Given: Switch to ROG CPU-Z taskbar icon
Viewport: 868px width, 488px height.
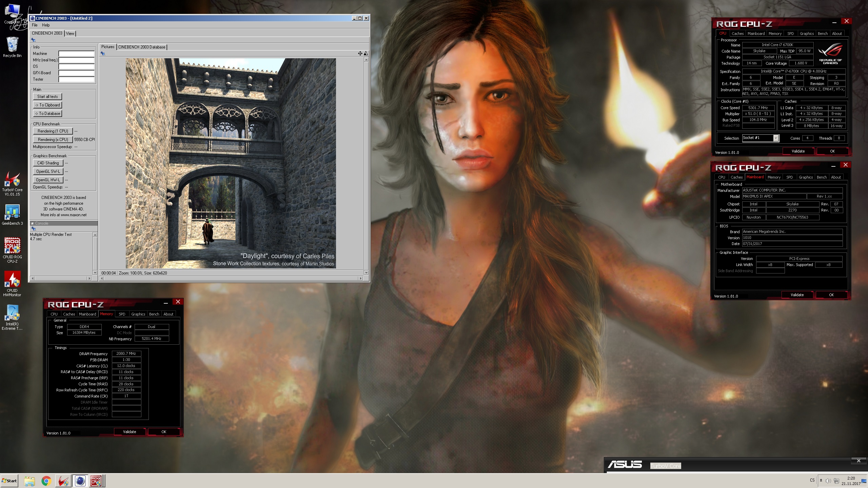Looking at the screenshot, I should tap(96, 481).
